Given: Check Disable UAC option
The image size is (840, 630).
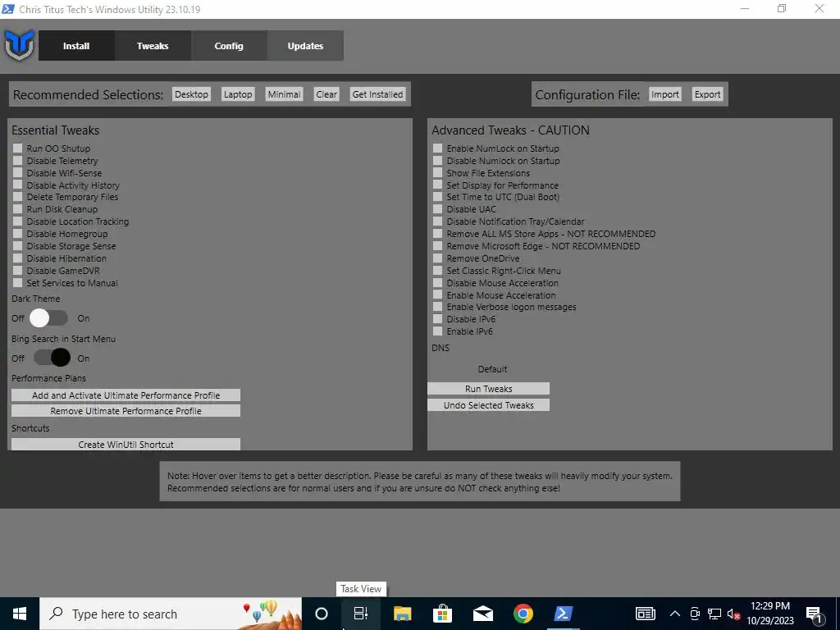Looking at the screenshot, I should (x=438, y=209).
